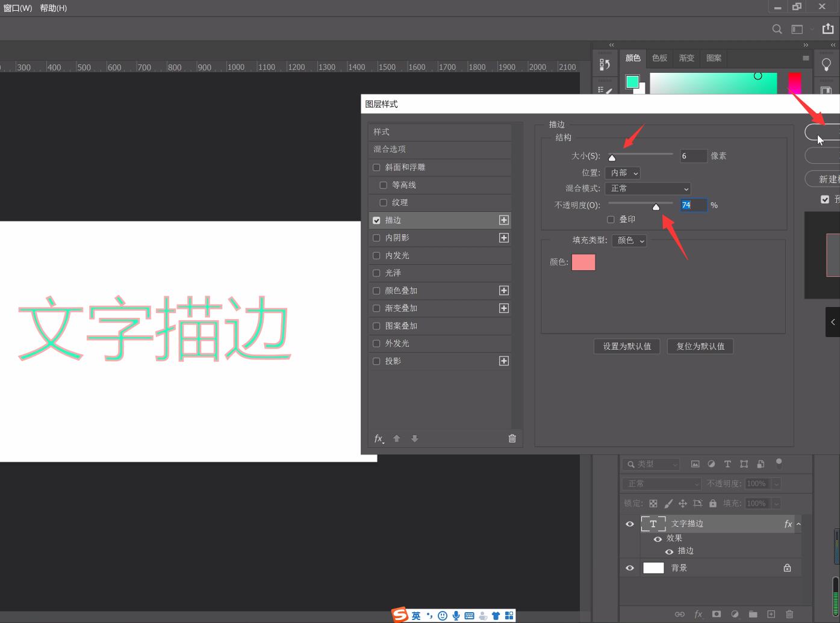840x623 pixels.
Task: Filter layers by smart object type
Action: click(761, 464)
